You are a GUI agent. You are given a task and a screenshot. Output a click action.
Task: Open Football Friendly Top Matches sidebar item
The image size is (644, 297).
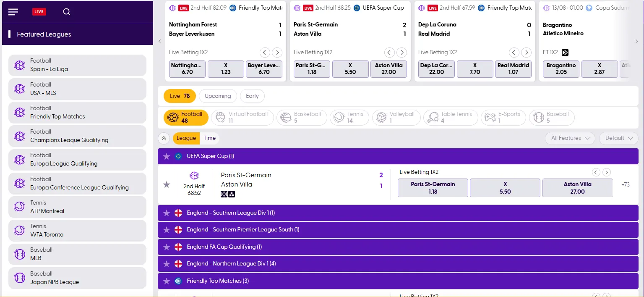pos(77,113)
